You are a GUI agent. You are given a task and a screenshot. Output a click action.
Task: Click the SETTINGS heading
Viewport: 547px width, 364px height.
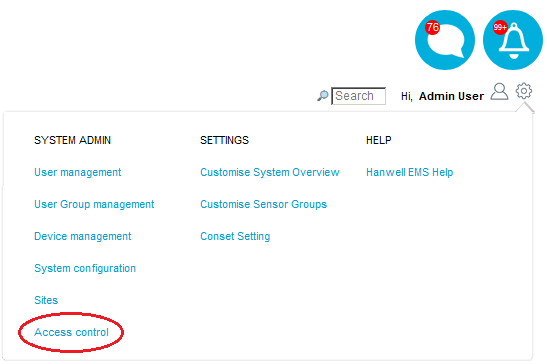(224, 140)
